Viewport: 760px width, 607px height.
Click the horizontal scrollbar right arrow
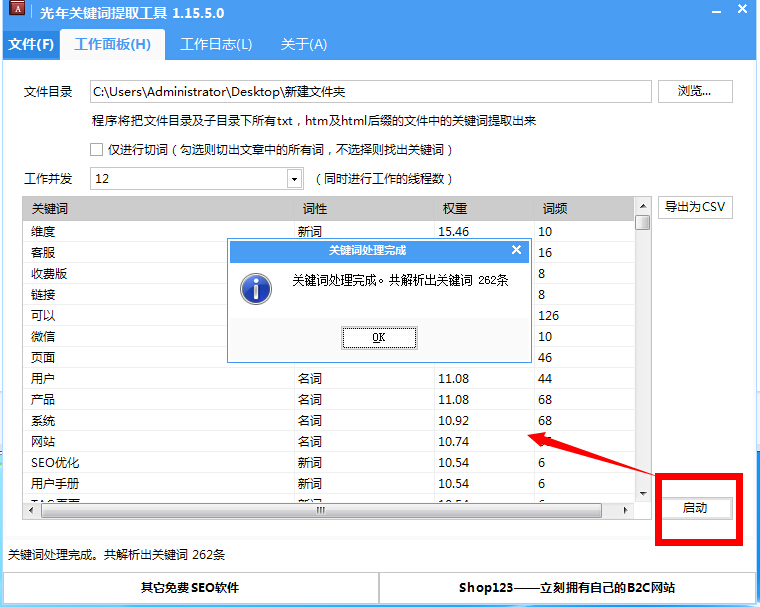point(627,510)
